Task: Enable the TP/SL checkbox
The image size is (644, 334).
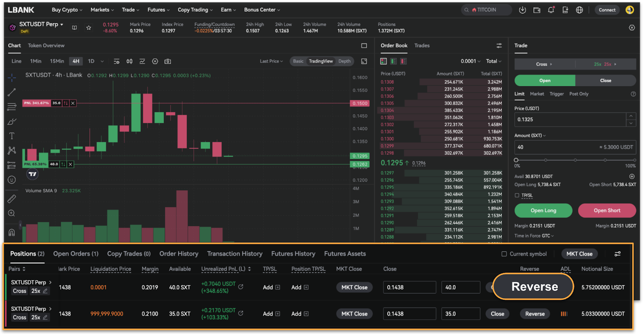Action: click(x=517, y=195)
